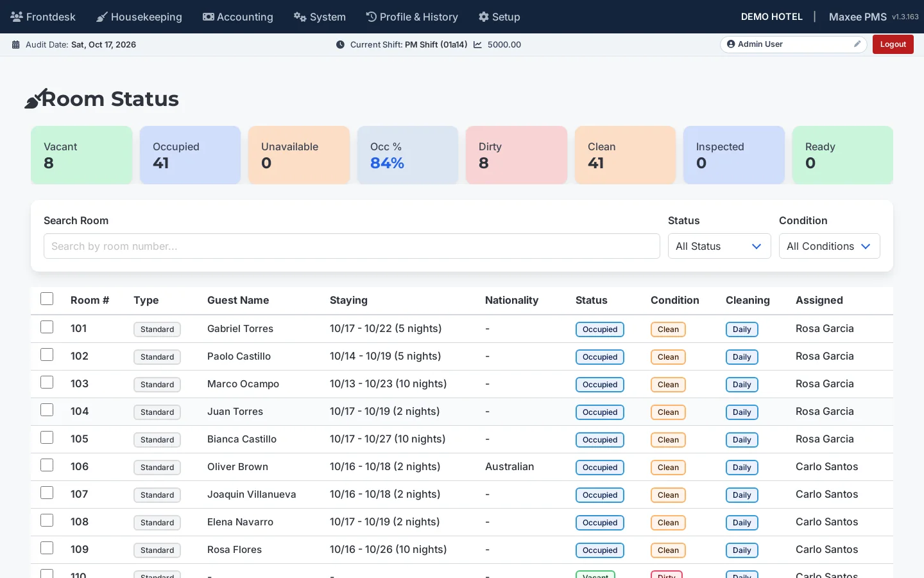Toggle the select-all rooms header checkbox

pos(47,299)
